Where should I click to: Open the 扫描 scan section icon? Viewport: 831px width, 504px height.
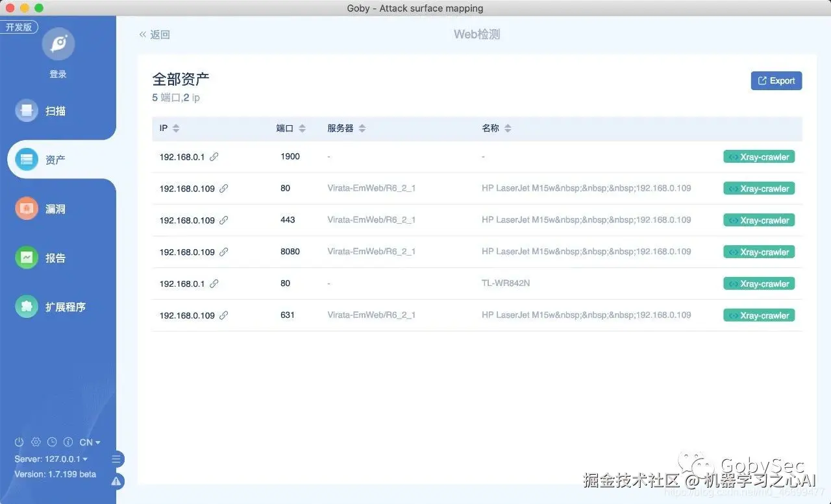27,110
